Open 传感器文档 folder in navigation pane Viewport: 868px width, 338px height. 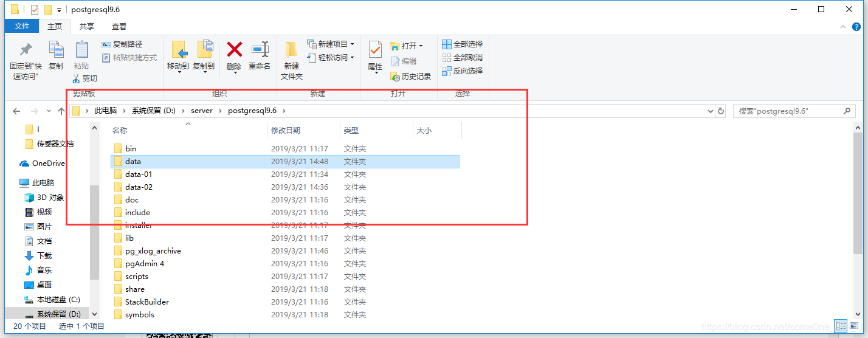pos(49,143)
